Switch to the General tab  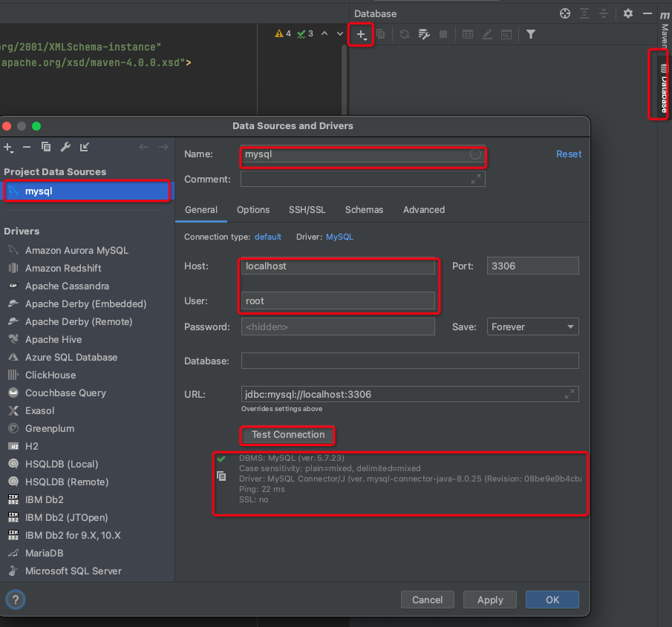pyautogui.click(x=201, y=210)
